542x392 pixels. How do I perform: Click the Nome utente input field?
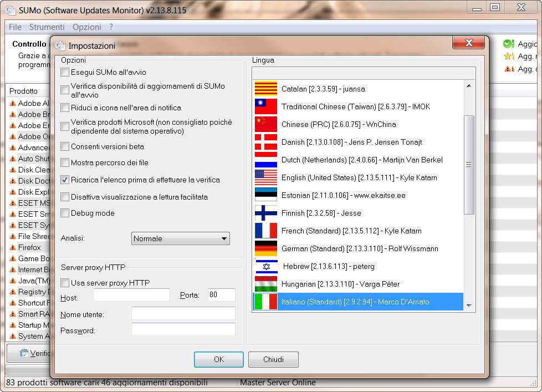[183, 314]
